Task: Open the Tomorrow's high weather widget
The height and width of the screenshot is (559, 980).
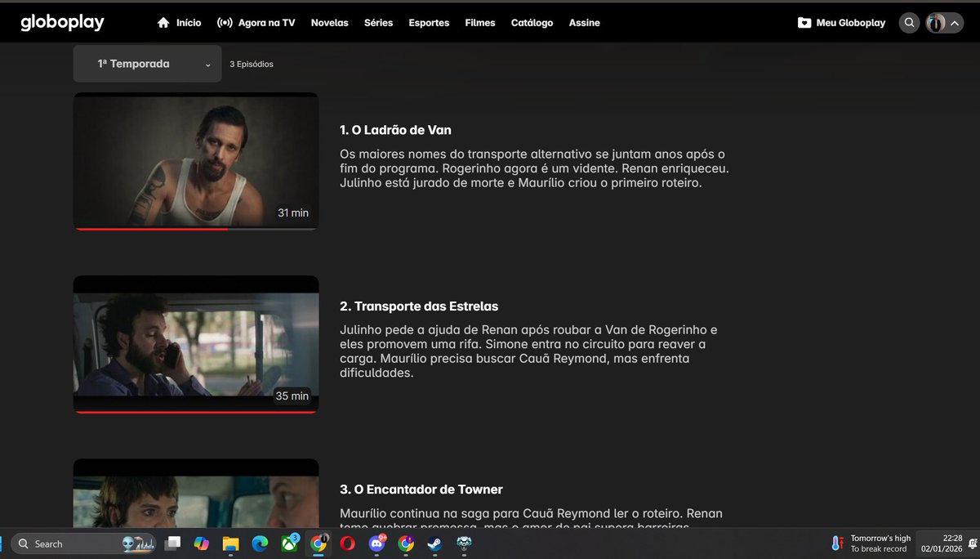Action: (x=871, y=543)
